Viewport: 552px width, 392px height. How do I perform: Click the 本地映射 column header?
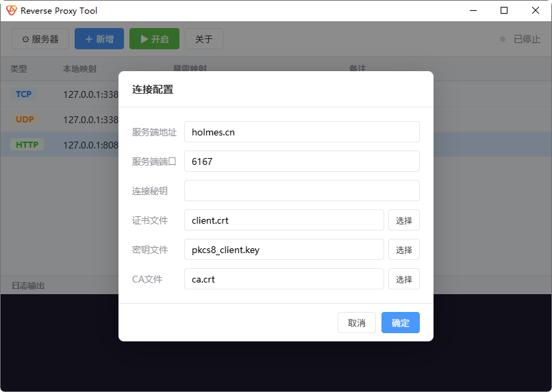(x=79, y=69)
